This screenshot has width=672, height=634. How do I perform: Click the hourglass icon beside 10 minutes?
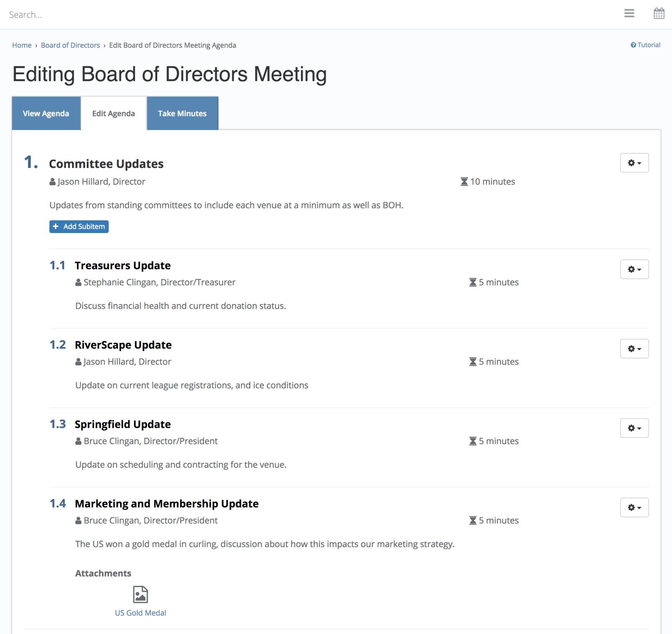coord(464,181)
